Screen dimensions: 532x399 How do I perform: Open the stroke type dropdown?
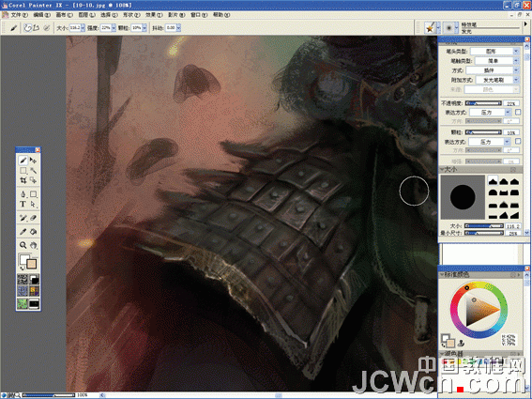pyautogui.click(x=496, y=60)
